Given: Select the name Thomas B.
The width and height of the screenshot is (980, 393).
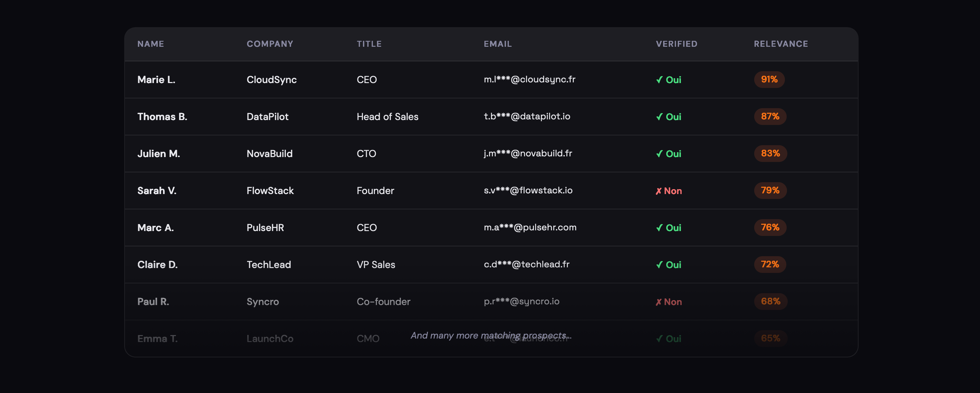Looking at the screenshot, I should coord(162,117).
